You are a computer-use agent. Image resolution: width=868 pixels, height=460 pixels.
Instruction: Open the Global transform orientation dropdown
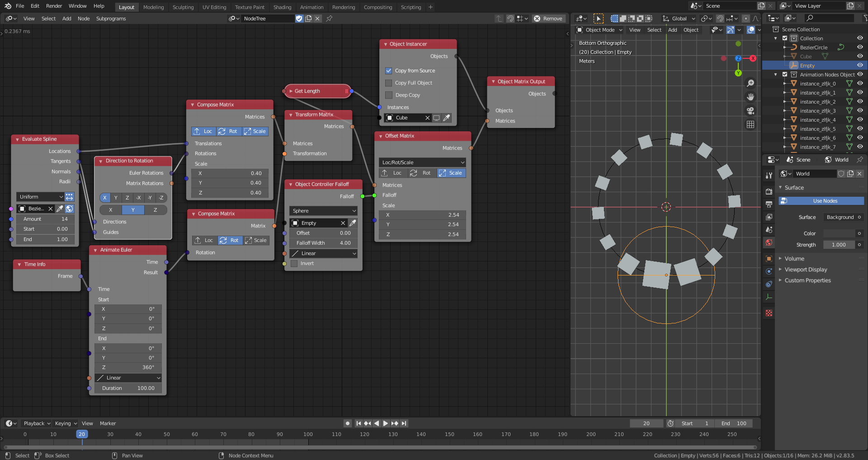pyautogui.click(x=679, y=19)
